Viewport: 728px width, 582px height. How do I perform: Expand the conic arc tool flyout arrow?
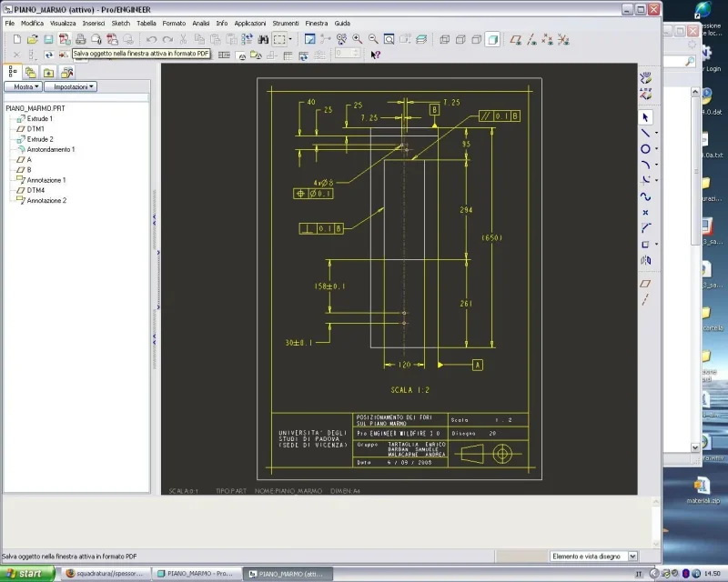pyautogui.click(x=656, y=181)
